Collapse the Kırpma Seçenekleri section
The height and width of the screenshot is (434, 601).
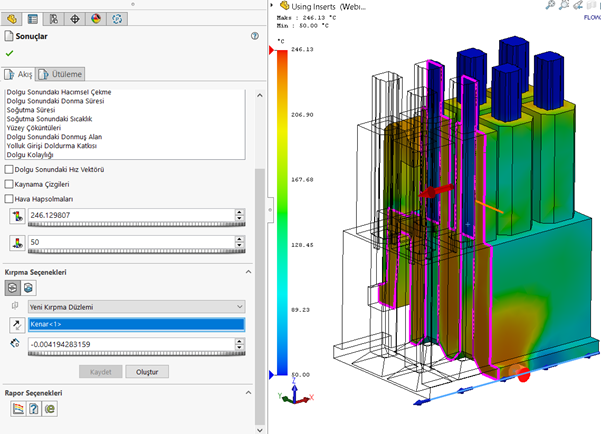[247, 272]
